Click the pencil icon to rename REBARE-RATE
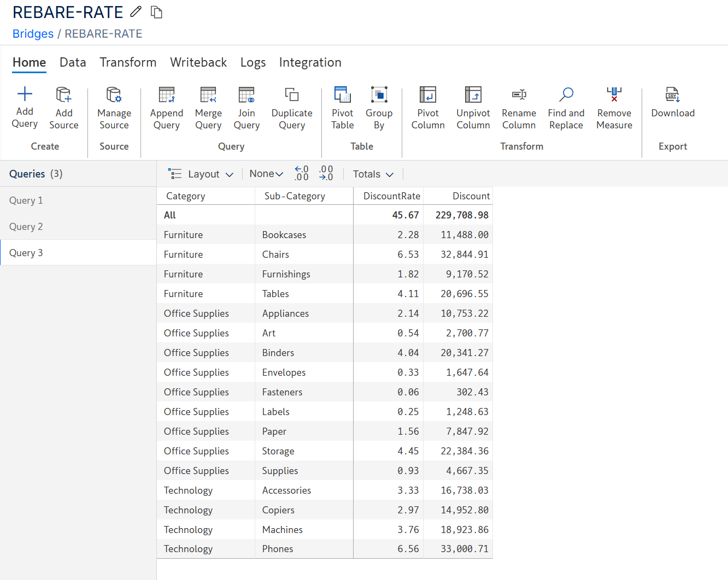This screenshot has width=728, height=580. pos(136,11)
